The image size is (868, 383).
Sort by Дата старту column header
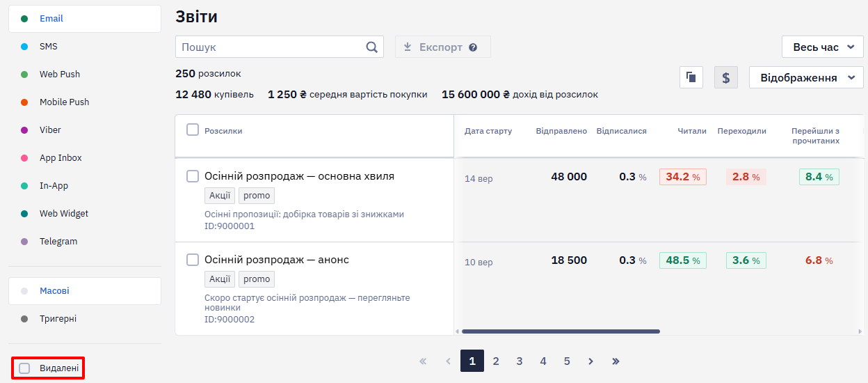488,131
